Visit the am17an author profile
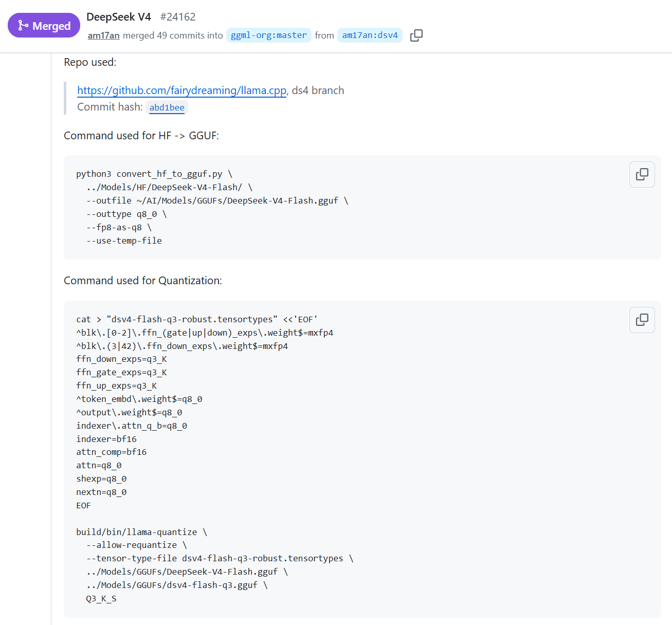 click(103, 35)
